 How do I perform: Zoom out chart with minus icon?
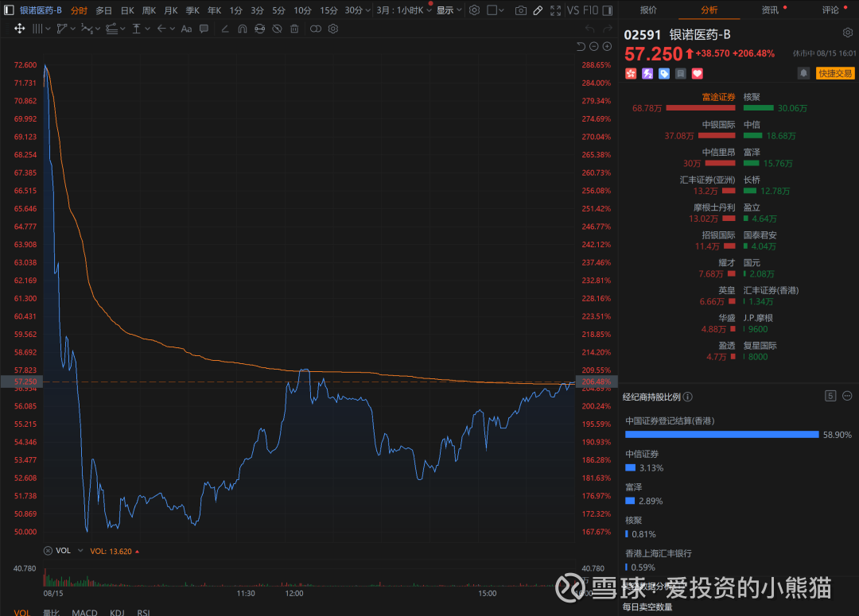[594, 47]
